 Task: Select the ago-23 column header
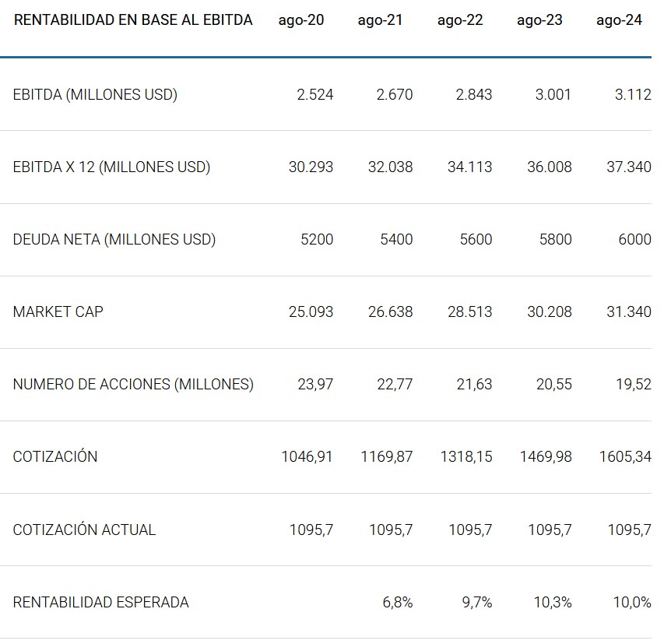539,20
